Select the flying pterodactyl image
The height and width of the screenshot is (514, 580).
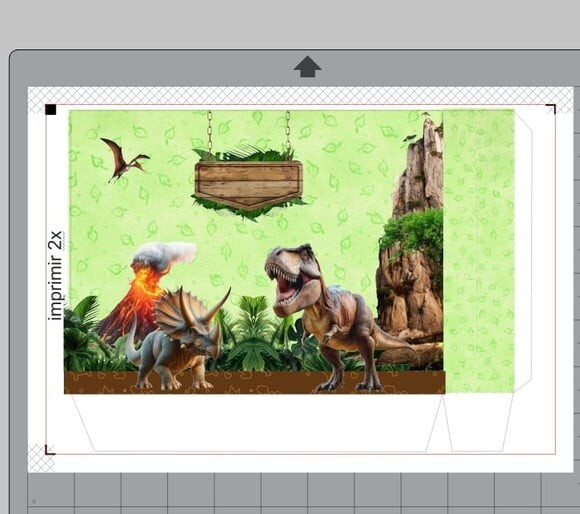pos(124,160)
